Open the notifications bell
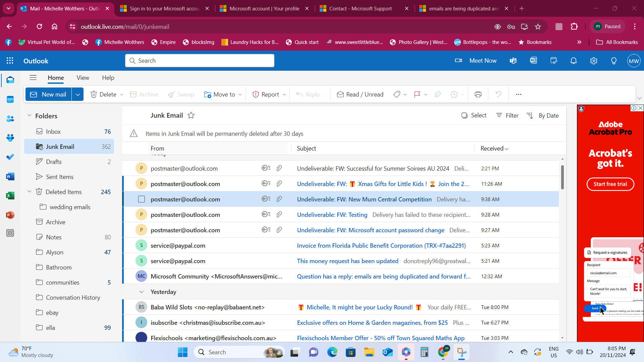Screen dimensions: 644x362 (574, 61)
